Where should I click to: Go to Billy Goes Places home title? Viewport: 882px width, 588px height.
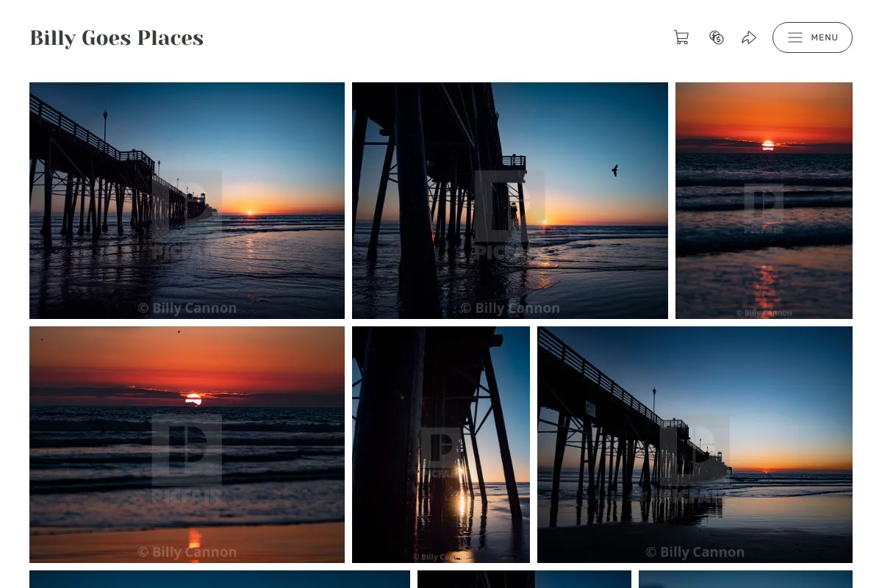[117, 37]
